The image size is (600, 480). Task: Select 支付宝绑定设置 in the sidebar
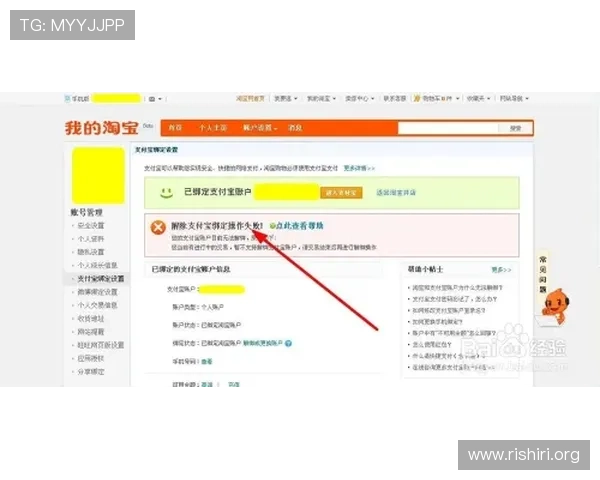[101, 279]
